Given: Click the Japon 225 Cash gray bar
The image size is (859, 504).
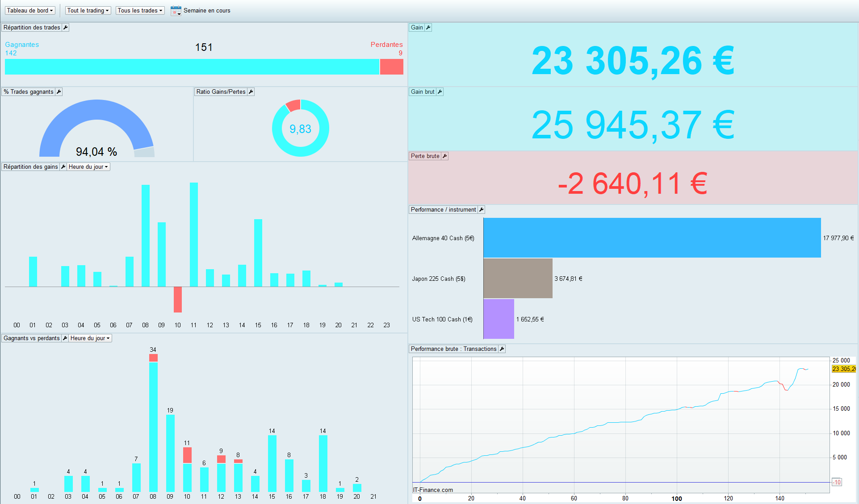Looking at the screenshot, I should coord(518,278).
